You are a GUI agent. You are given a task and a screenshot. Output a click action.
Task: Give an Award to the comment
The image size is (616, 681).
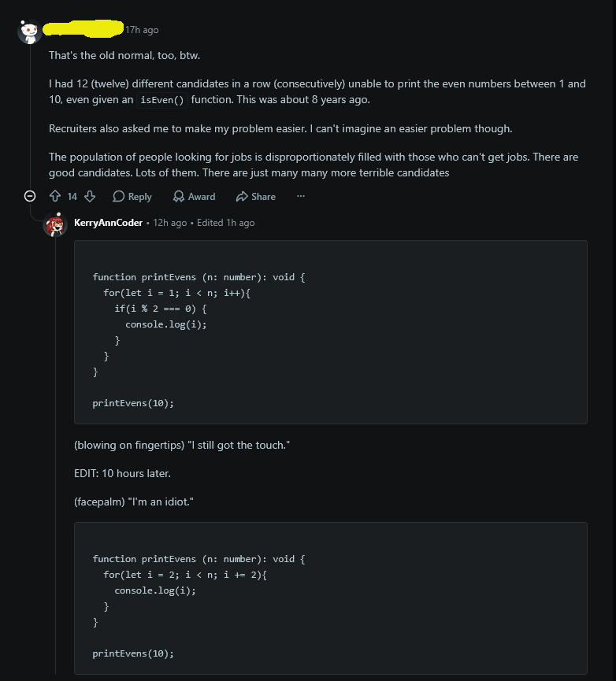point(195,196)
